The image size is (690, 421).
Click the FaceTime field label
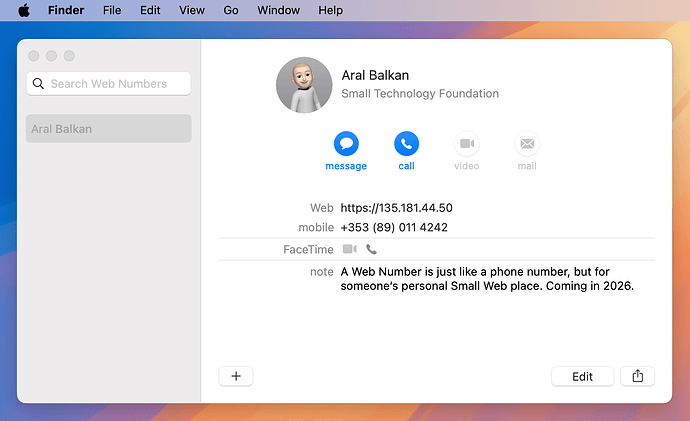(308, 249)
